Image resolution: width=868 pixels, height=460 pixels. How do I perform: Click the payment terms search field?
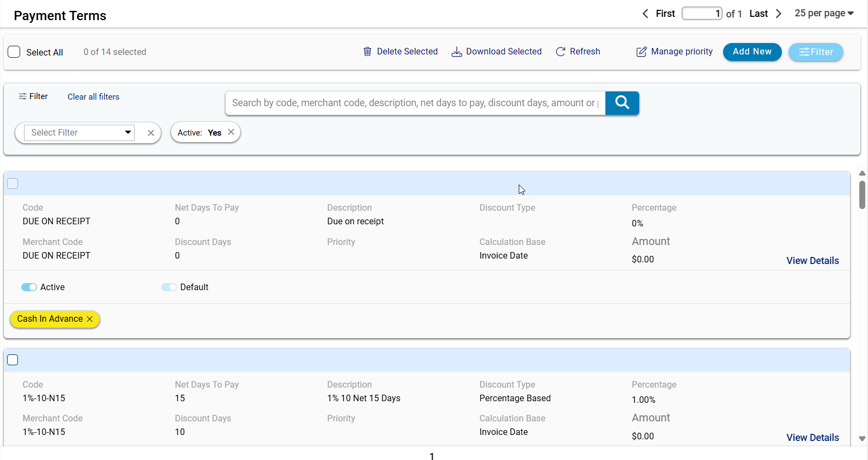click(x=415, y=103)
